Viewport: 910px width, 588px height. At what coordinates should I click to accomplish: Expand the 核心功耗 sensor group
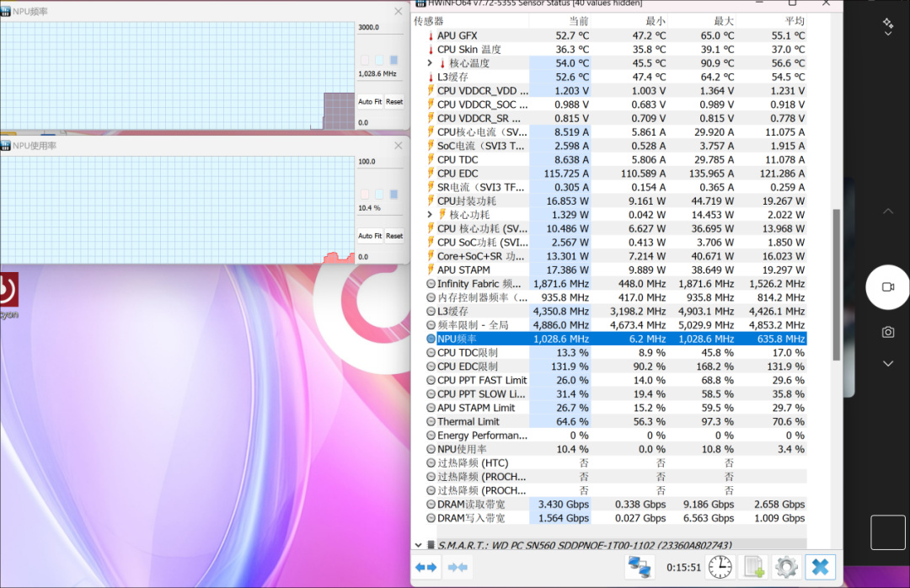click(x=430, y=215)
